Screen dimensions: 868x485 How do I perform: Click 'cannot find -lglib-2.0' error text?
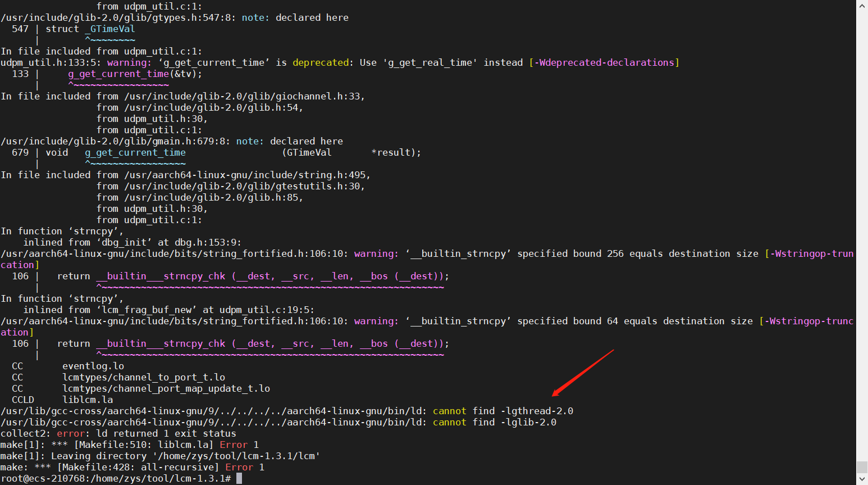(495, 422)
